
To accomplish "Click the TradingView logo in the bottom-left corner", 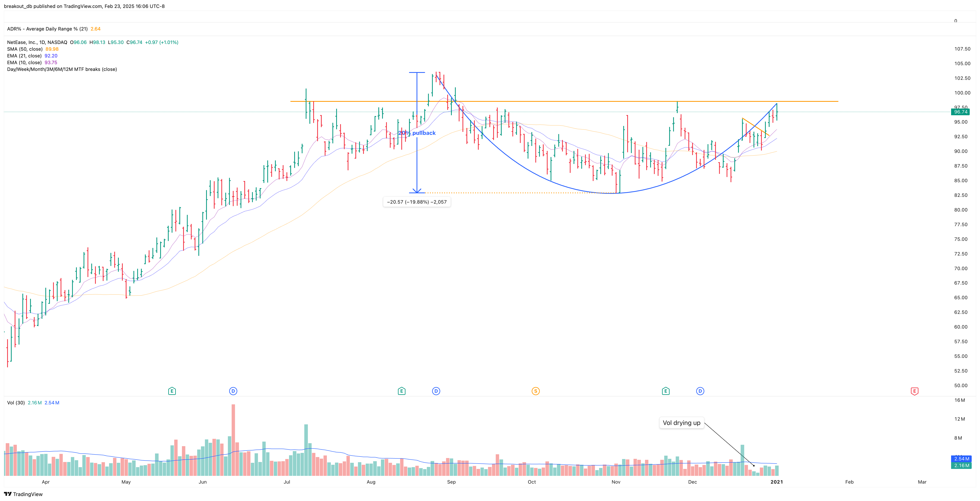I will [x=8, y=494].
